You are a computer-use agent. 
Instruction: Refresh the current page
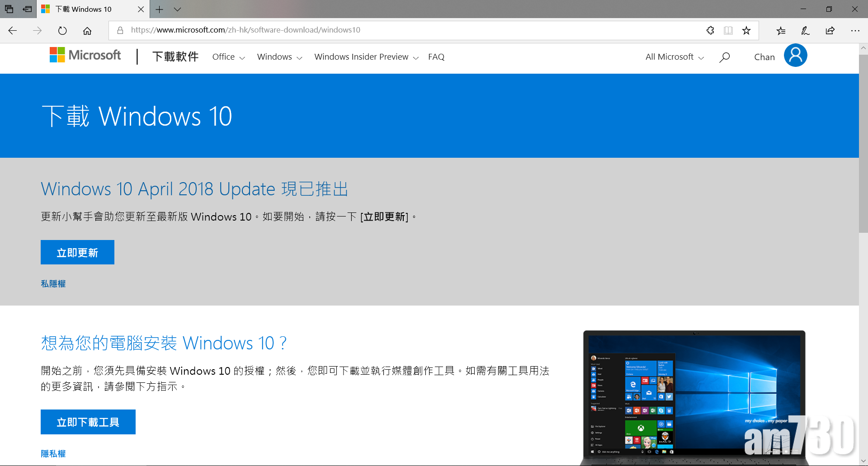(62, 30)
